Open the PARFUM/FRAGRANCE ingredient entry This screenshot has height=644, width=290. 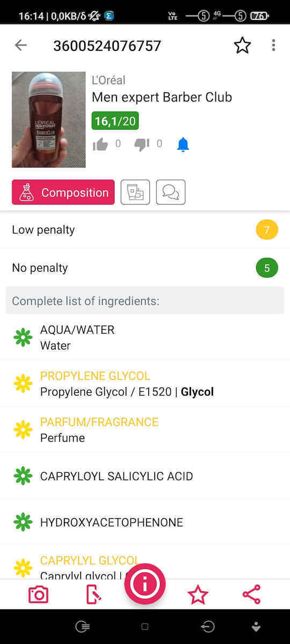pyautogui.click(x=145, y=429)
